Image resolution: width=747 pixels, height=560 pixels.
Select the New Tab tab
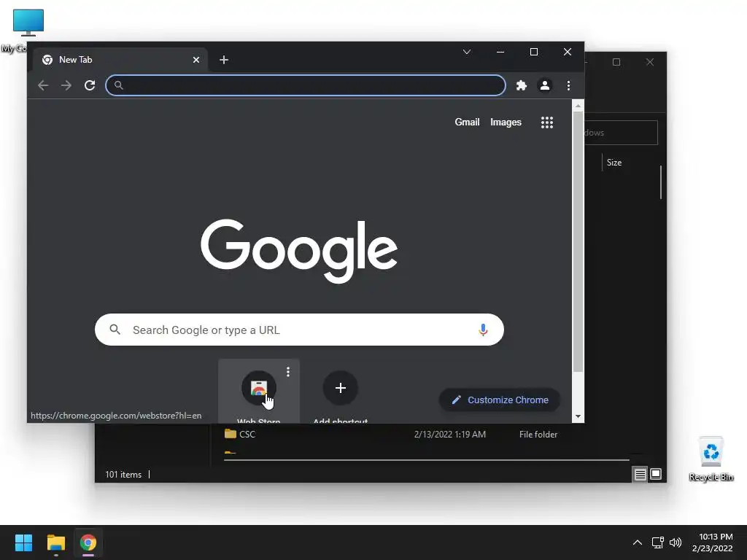point(120,60)
